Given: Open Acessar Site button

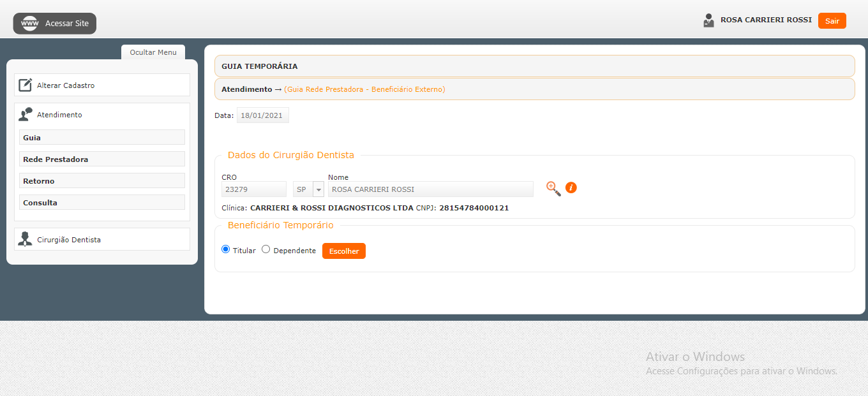Looking at the screenshot, I should pyautogui.click(x=55, y=24).
